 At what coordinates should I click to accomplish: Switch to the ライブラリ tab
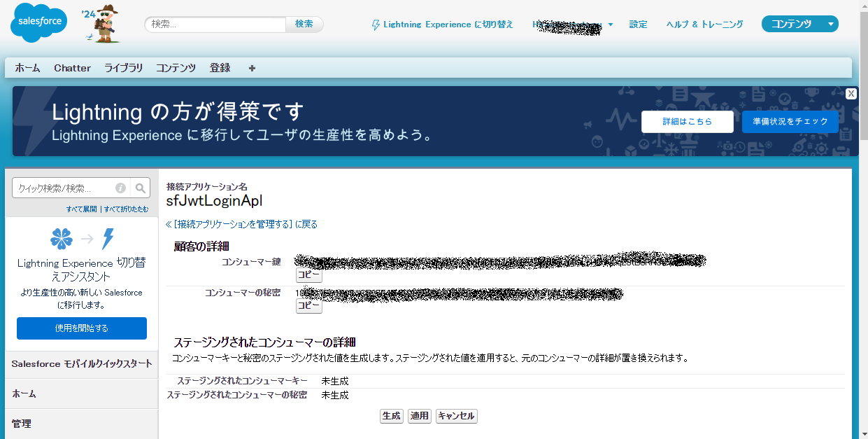point(124,68)
